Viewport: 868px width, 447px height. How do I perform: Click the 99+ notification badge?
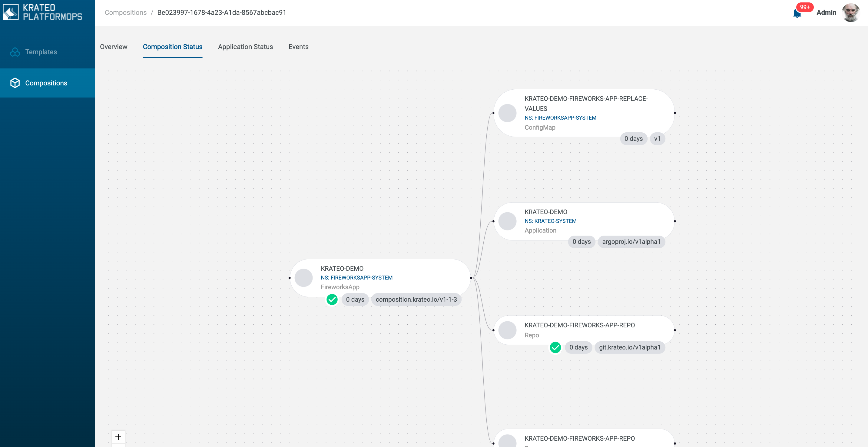(x=805, y=7)
